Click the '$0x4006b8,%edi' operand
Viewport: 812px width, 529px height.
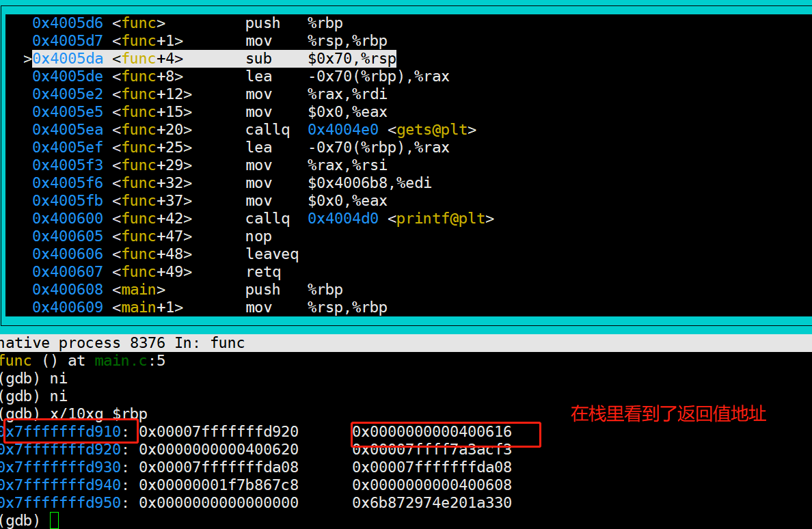coord(369,182)
